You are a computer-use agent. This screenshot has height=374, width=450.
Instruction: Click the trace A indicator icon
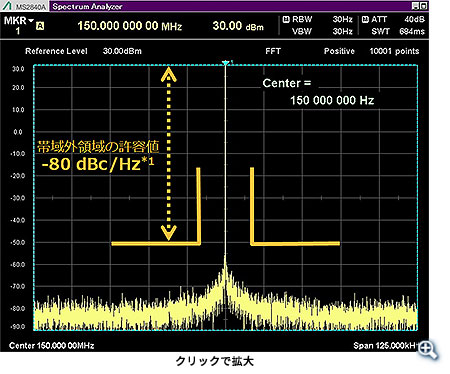40,26
